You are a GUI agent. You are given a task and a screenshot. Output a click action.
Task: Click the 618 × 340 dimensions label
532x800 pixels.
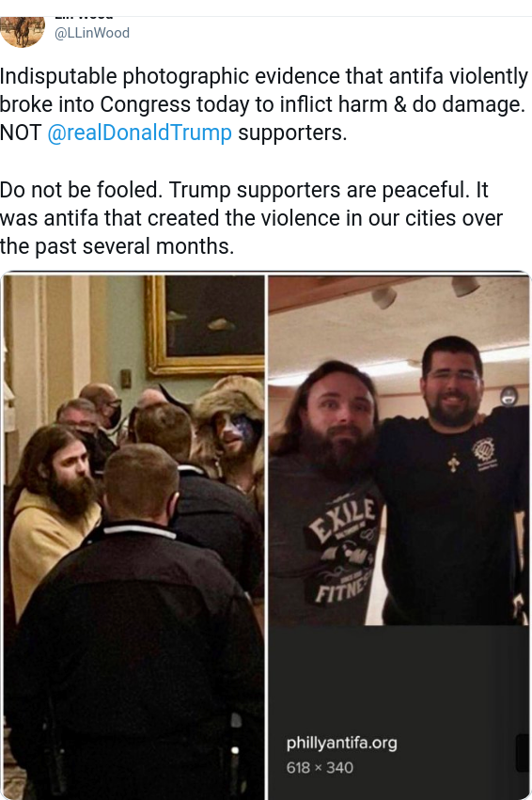point(320,767)
